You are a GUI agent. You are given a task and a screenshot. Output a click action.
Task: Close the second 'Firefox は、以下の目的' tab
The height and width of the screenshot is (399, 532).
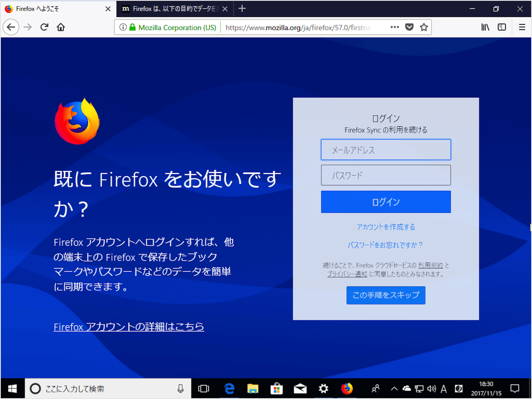pyautogui.click(x=225, y=9)
